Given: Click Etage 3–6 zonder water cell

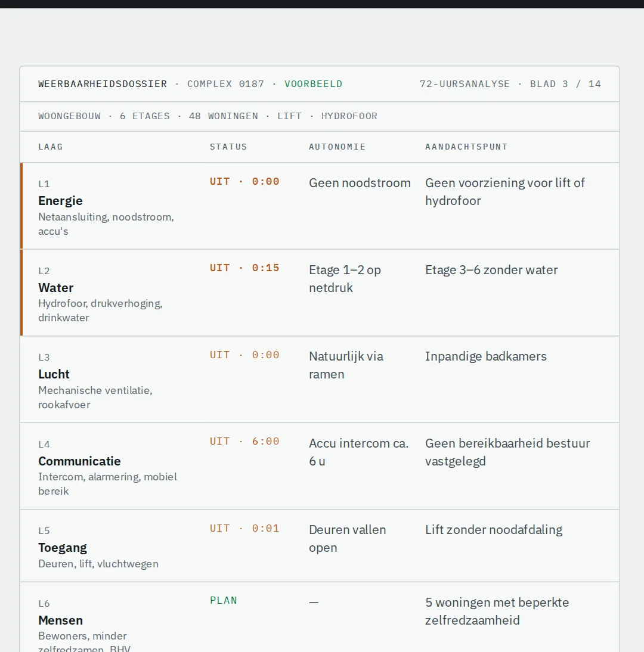Looking at the screenshot, I should [491, 270].
